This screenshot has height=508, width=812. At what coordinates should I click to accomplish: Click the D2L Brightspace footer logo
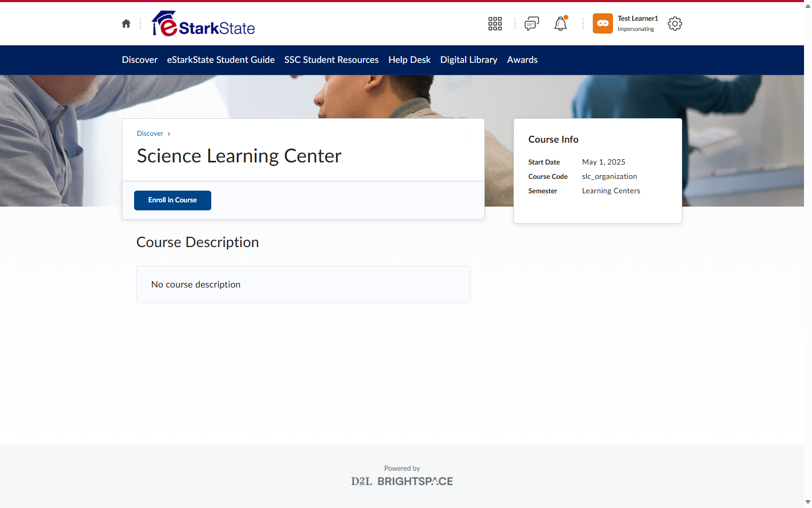point(402,481)
